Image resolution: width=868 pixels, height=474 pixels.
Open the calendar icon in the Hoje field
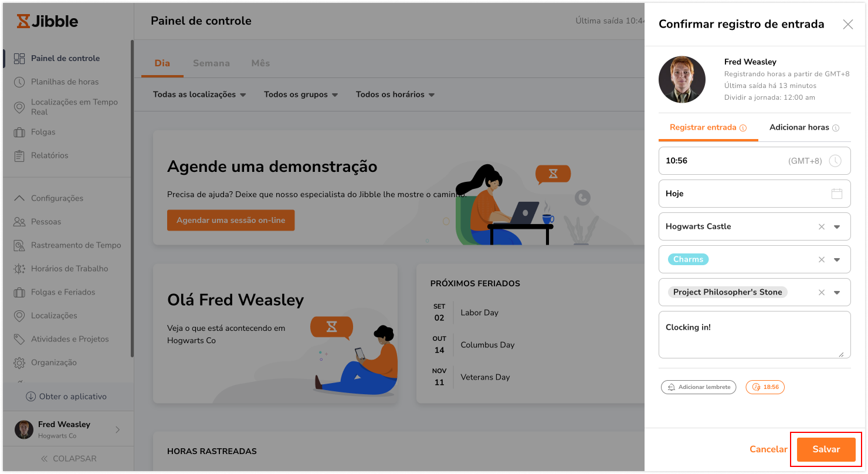[837, 194]
